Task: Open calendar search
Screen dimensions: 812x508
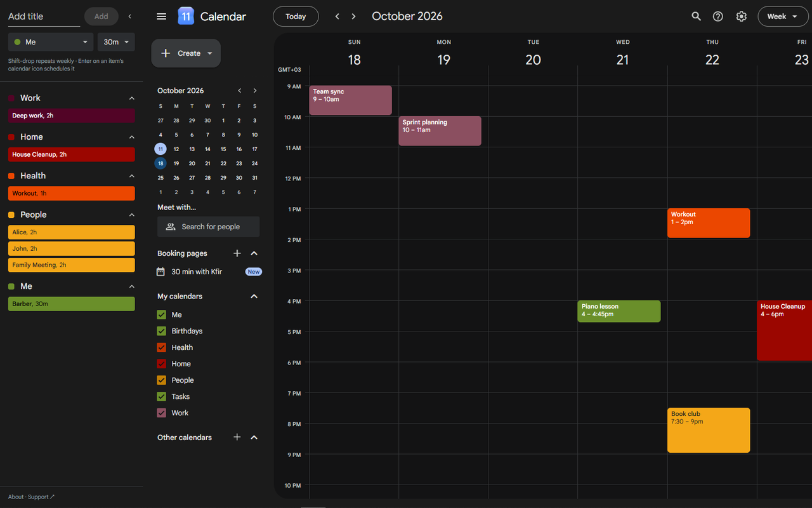Action: point(696,17)
